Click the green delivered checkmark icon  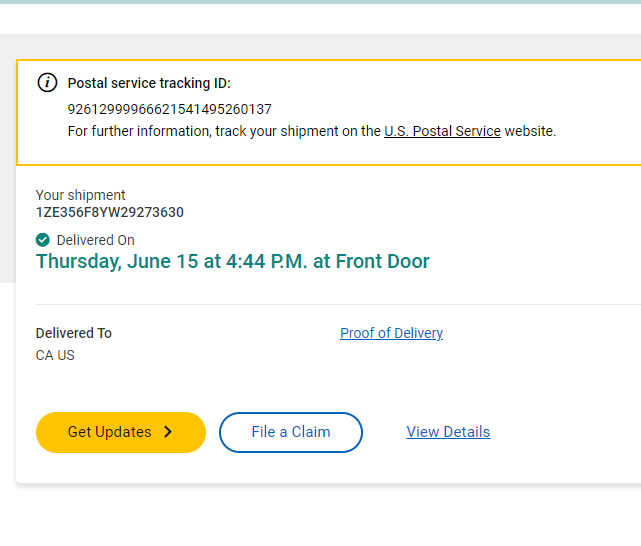point(43,240)
